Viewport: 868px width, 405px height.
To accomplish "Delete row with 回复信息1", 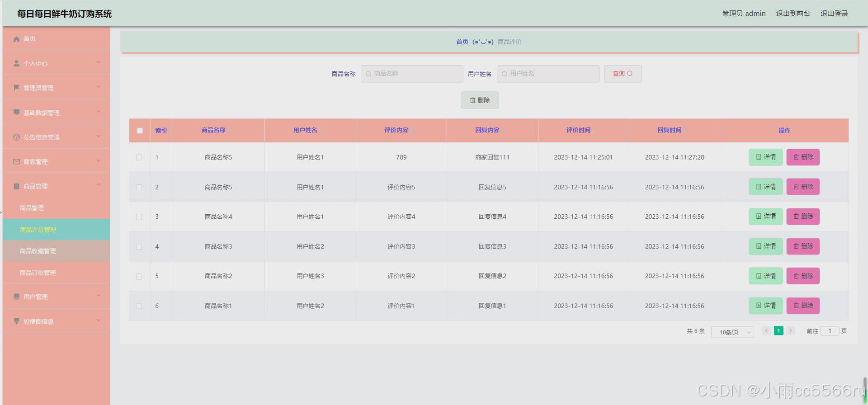I will (x=803, y=306).
